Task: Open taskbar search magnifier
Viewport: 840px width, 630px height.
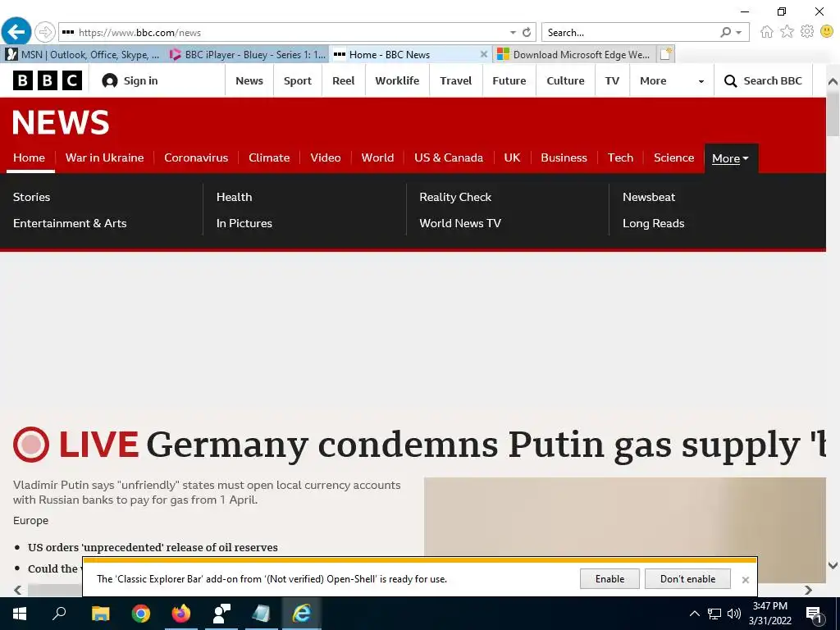Action: coord(59,614)
